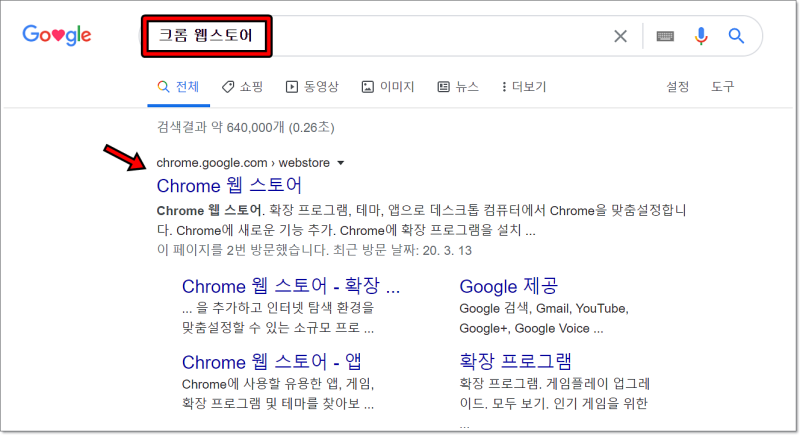Click description '을 추가하고 인터넷 탐색 환경을'
Viewport: 800px width, 435px height.
point(278,317)
